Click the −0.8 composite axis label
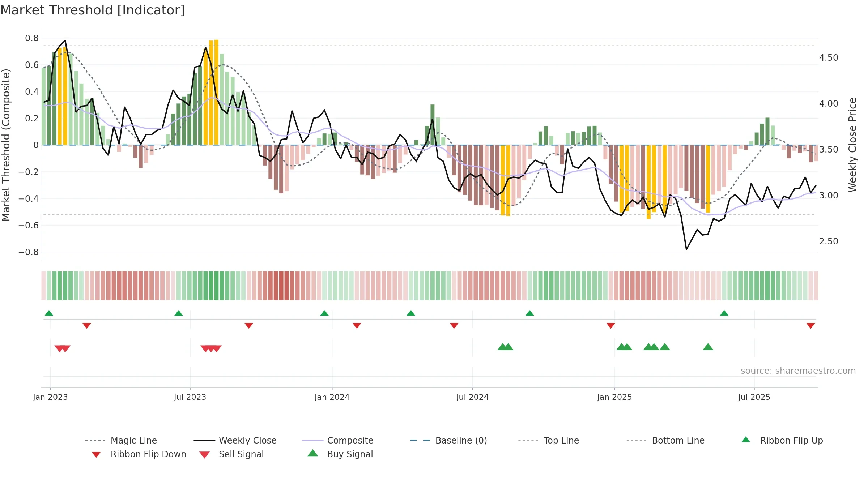 pyautogui.click(x=28, y=252)
